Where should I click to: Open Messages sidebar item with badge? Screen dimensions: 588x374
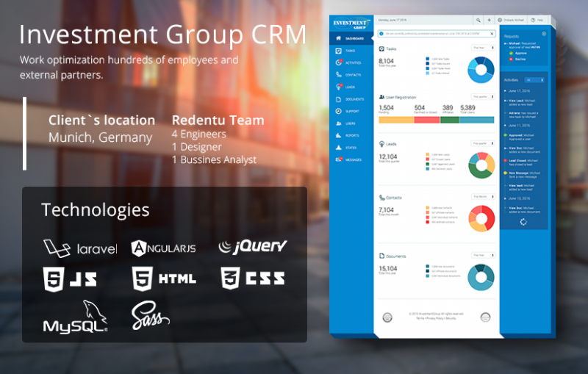tap(348, 159)
